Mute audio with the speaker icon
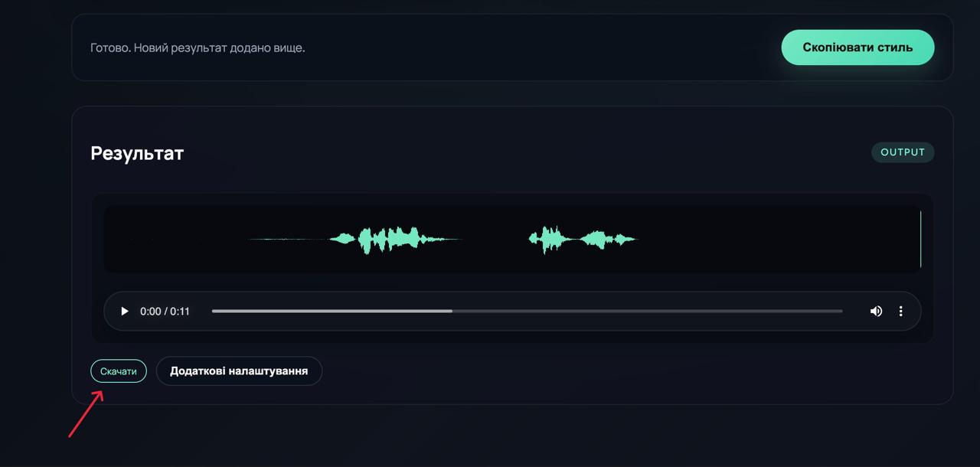 [x=876, y=312]
